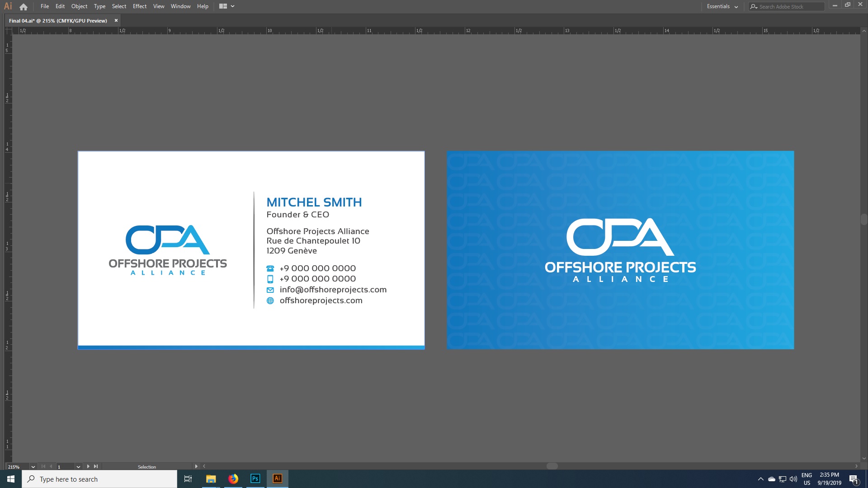Open File Explorer from the taskbar
This screenshot has height=488, width=868.
(210, 479)
